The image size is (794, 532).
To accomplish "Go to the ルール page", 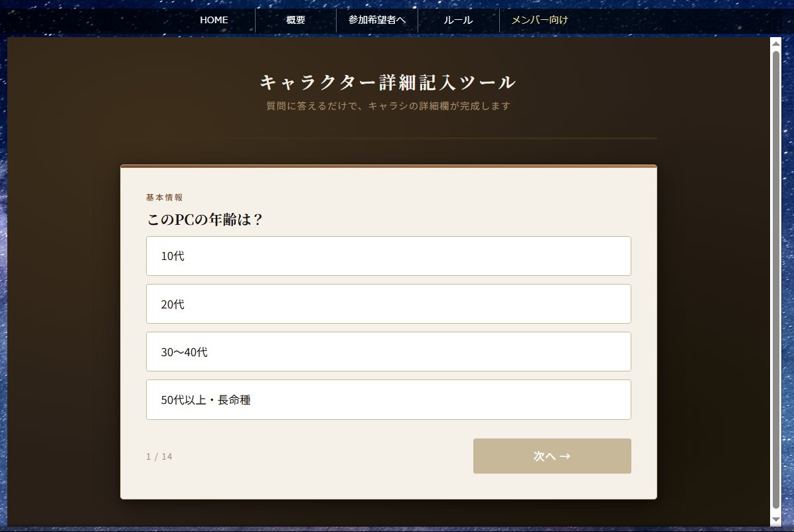I will point(459,21).
